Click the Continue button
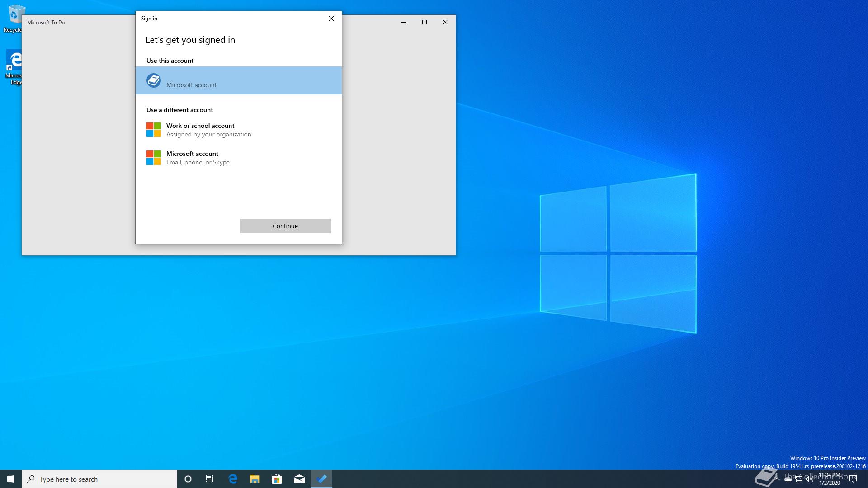 pyautogui.click(x=285, y=226)
